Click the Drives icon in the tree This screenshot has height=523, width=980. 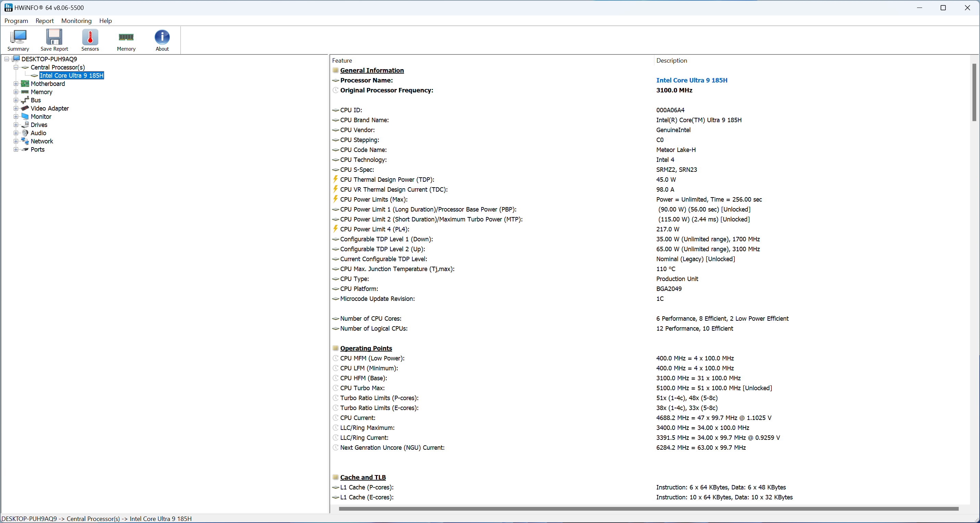click(25, 125)
